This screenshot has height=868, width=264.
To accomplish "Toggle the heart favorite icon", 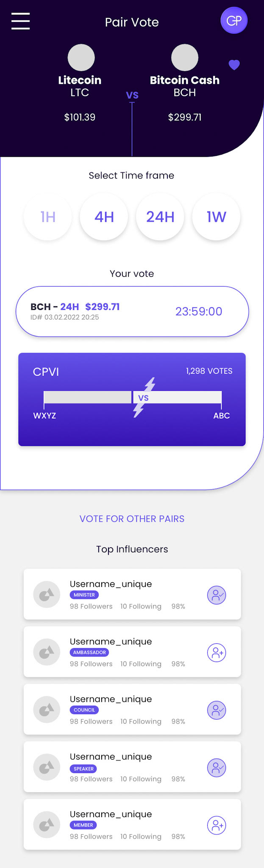I will pos(234,64).
